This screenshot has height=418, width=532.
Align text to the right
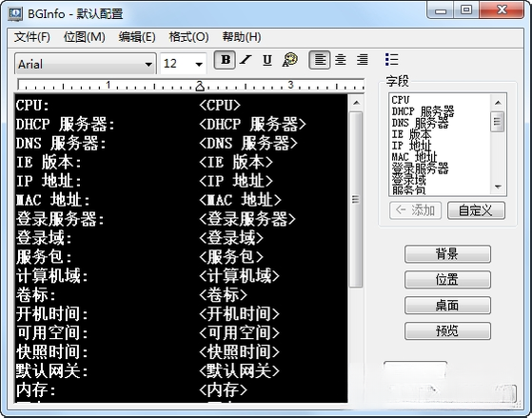[x=362, y=60]
